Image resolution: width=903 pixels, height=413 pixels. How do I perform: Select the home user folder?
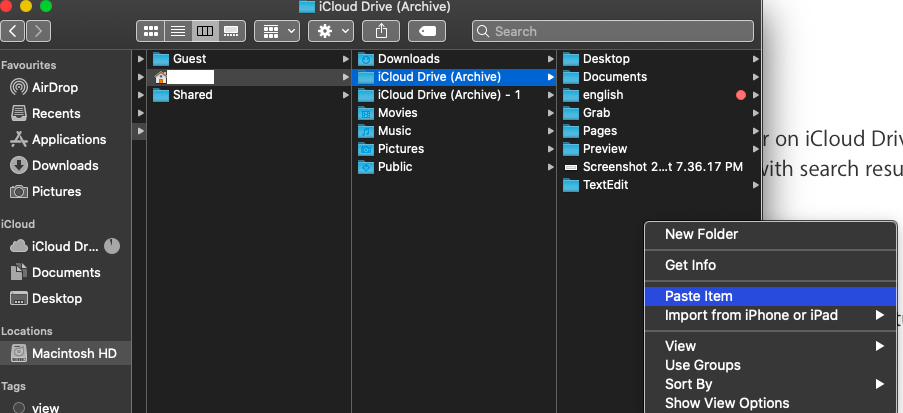pyautogui.click(x=249, y=77)
